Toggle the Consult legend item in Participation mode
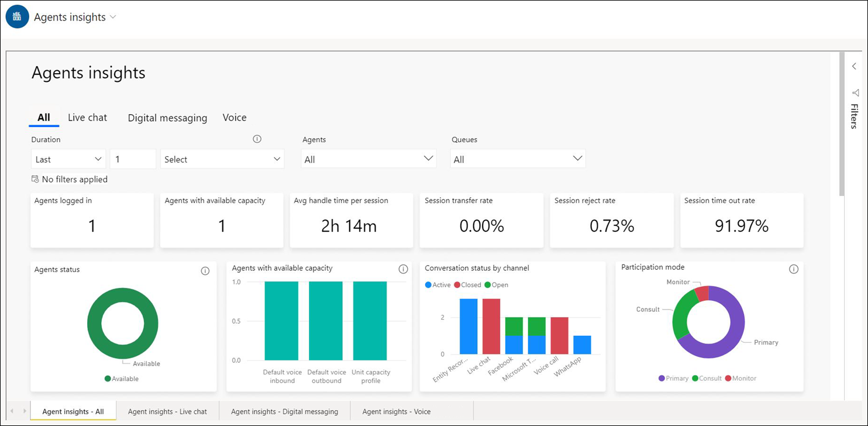The image size is (868, 426). click(x=706, y=378)
